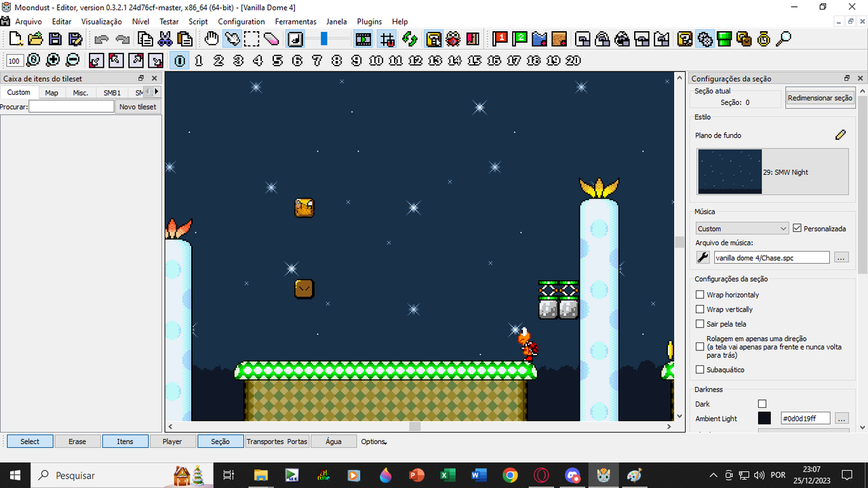Click the Transportes Portas button
The height and width of the screenshot is (488, 868).
tap(277, 441)
